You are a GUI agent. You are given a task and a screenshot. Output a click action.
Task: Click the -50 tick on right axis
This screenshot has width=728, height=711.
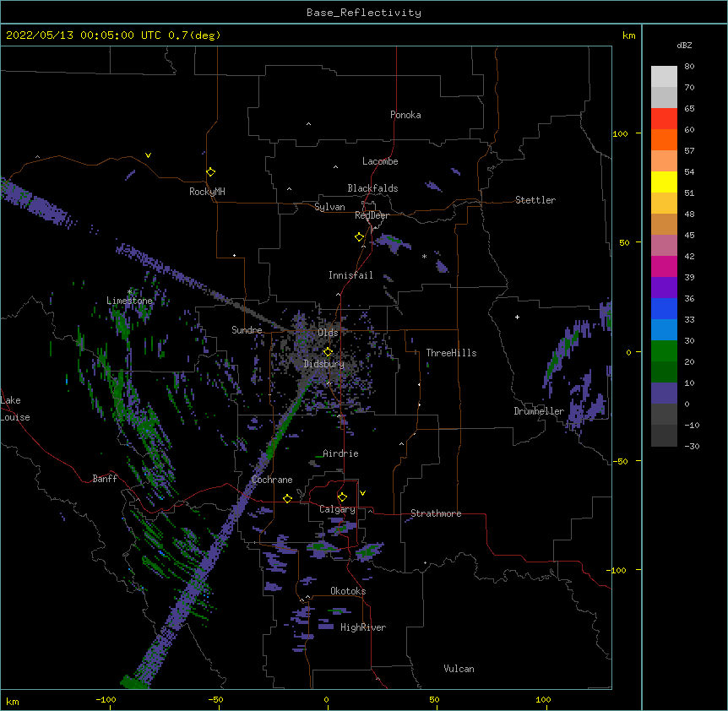coord(620,461)
